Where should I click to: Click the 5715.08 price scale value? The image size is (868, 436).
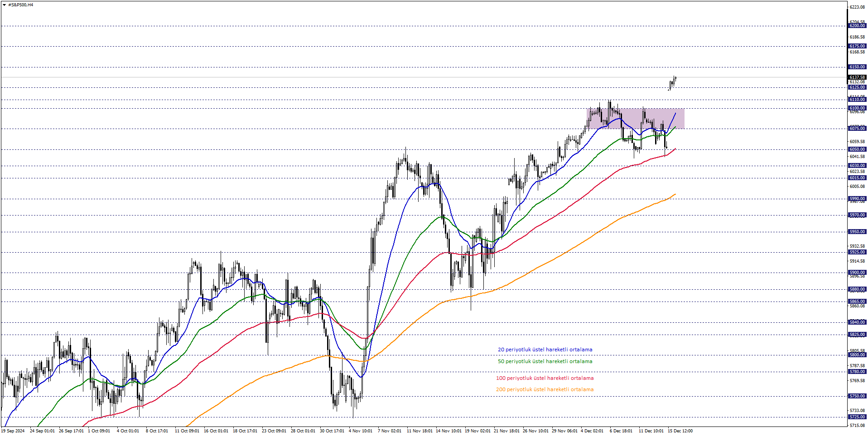coord(857,426)
